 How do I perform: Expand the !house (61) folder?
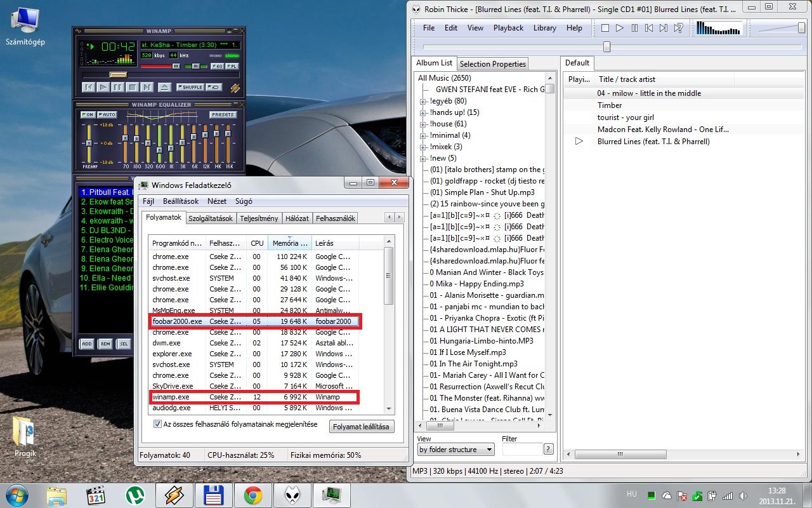pyautogui.click(x=423, y=124)
